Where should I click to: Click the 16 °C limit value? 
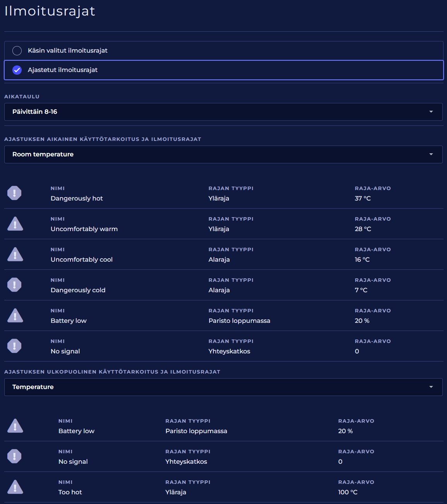pyautogui.click(x=362, y=260)
